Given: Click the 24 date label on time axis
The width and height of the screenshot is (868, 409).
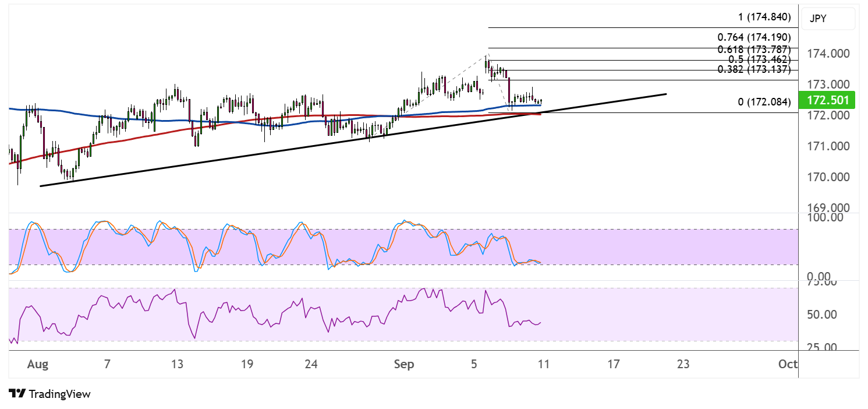Looking at the screenshot, I should tap(311, 365).
